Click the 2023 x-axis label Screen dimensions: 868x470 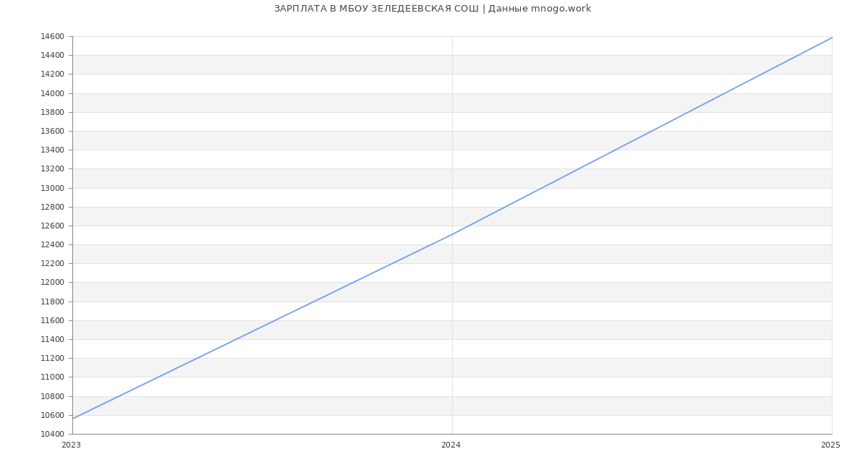click(x=71, y=445)
